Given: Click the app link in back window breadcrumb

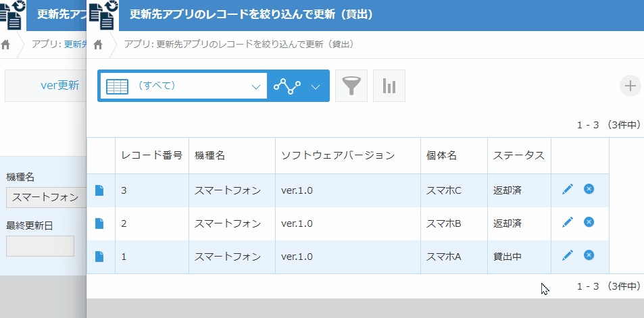Looking at the screenshot, I should click(x=75, y=45).
